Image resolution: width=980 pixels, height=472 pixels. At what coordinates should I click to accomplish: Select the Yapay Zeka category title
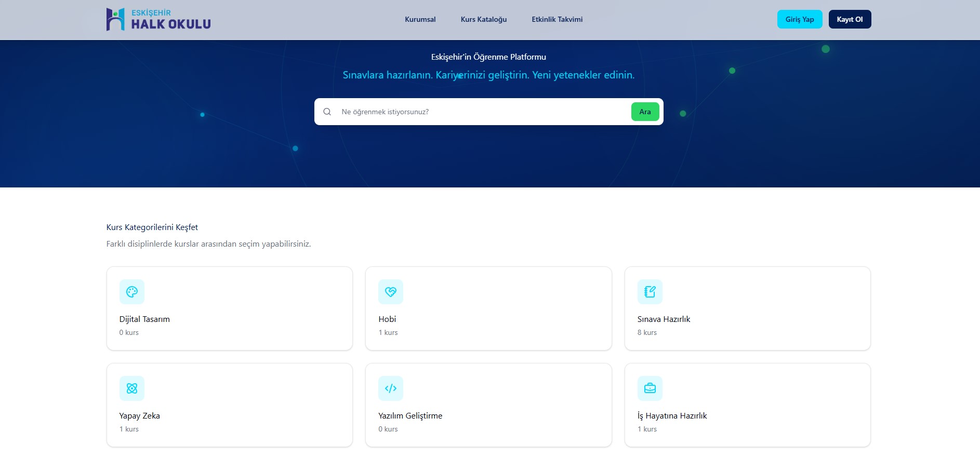(x=140, y=416)
